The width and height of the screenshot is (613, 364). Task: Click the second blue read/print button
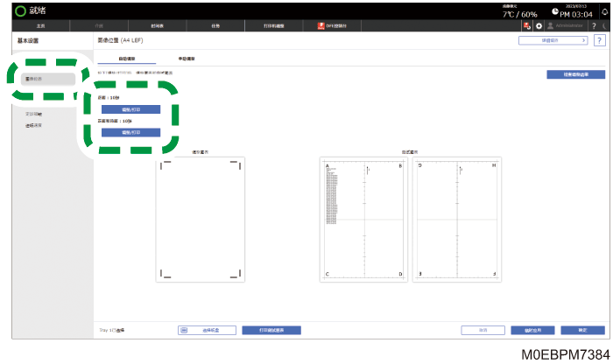131,132
